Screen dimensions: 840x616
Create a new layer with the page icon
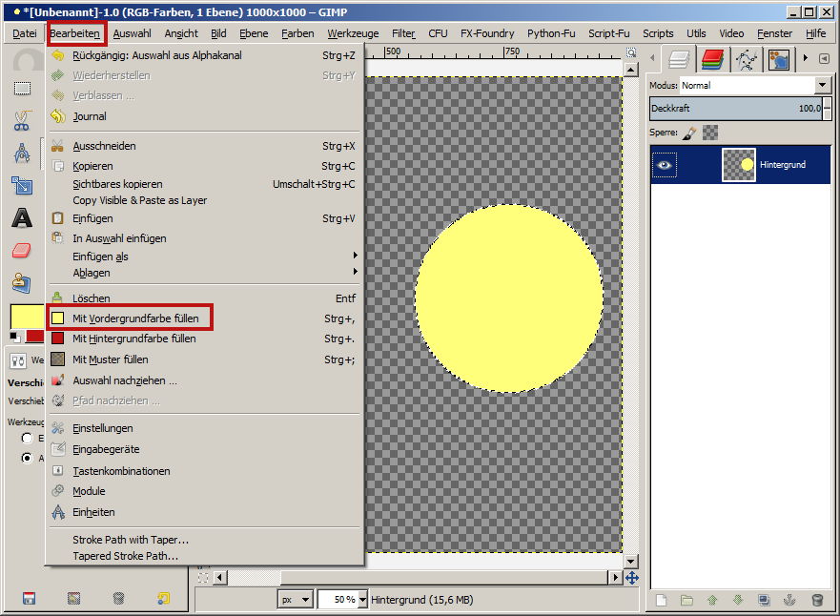tap(662, 600)
